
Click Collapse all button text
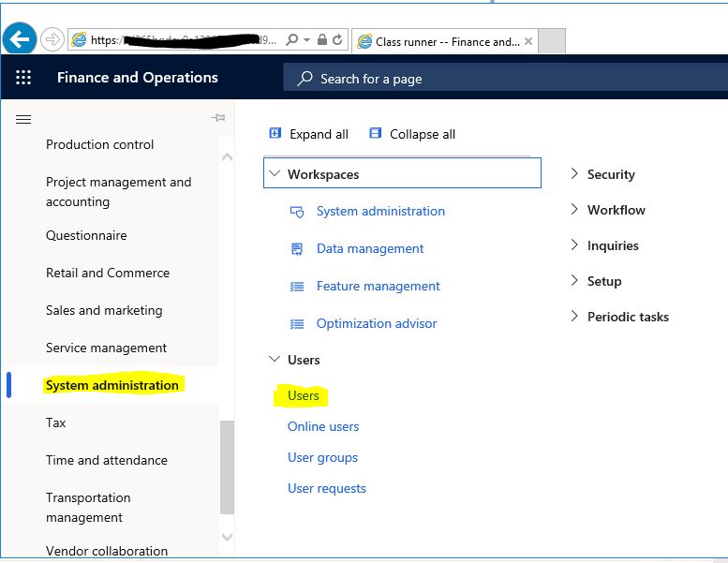coord(423,134)
